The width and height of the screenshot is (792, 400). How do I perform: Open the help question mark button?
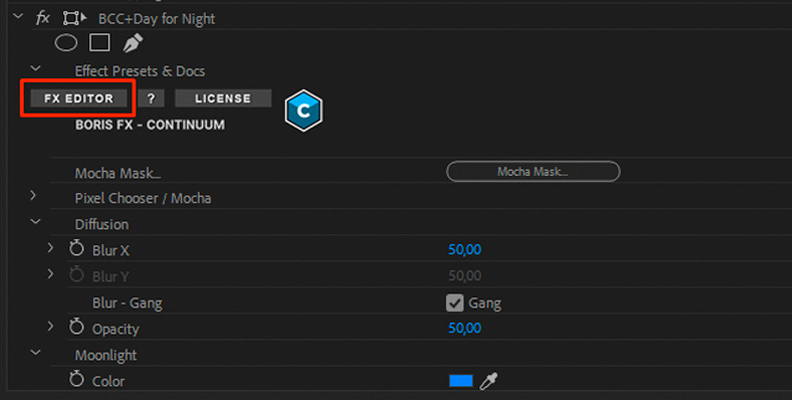[x=151, y=98]
